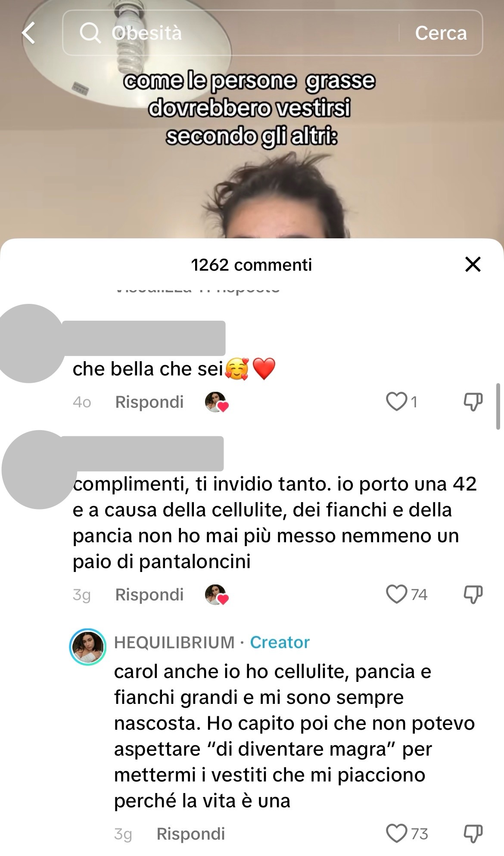
Task: Like the 'che bella che sei' comment
Action: coord(396,402)
